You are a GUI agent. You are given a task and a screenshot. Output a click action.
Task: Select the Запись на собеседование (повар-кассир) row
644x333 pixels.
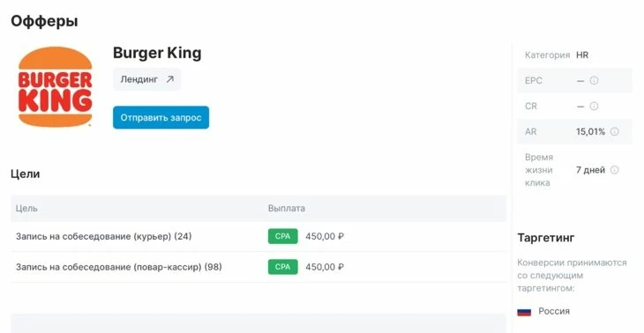(258, 267)
